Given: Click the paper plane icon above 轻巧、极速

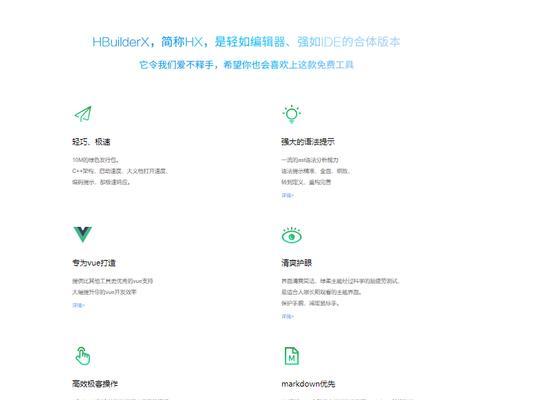Looking at the screenshot, I should [83, 114].
